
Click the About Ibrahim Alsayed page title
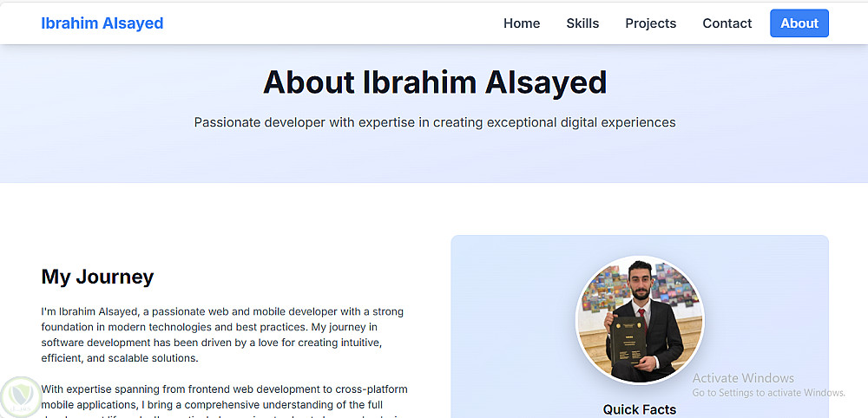click(435, 82)
